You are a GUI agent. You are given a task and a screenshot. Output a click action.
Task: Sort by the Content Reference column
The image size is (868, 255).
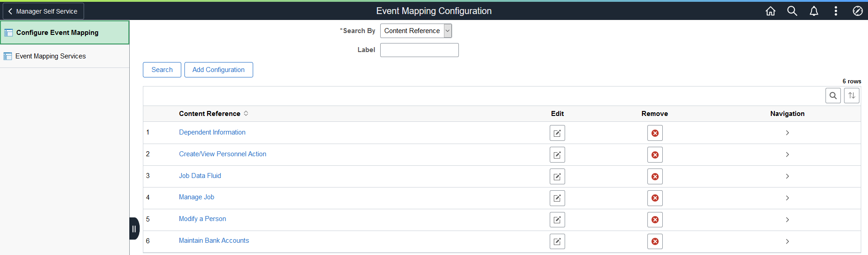click(213, 114)
